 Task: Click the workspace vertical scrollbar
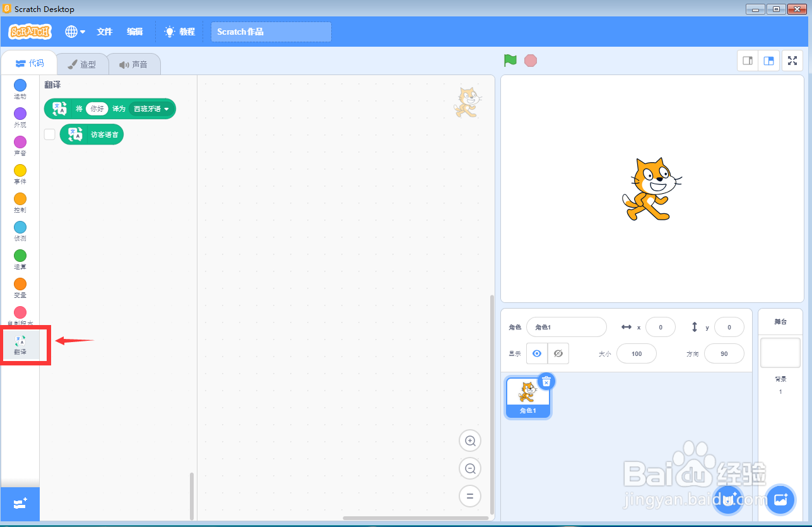492,403
